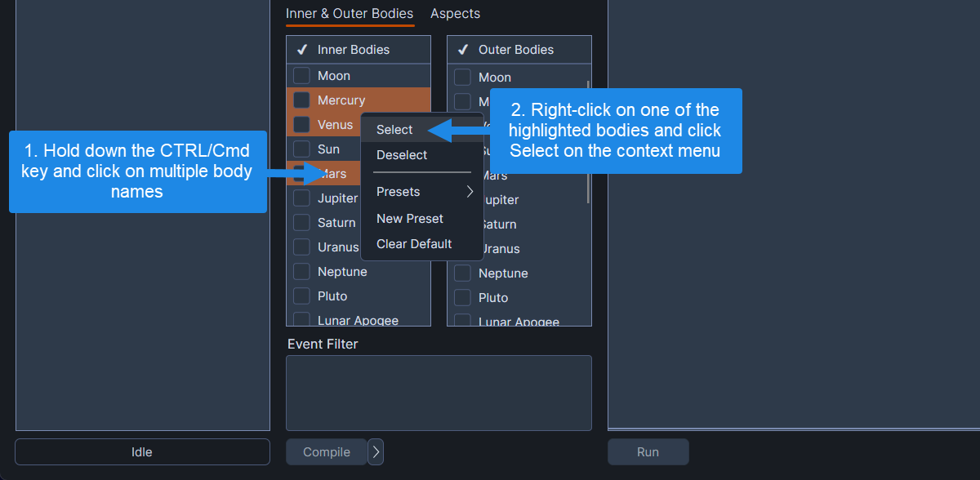Check the Uranus box in Outer Bodies

[462, 248]
